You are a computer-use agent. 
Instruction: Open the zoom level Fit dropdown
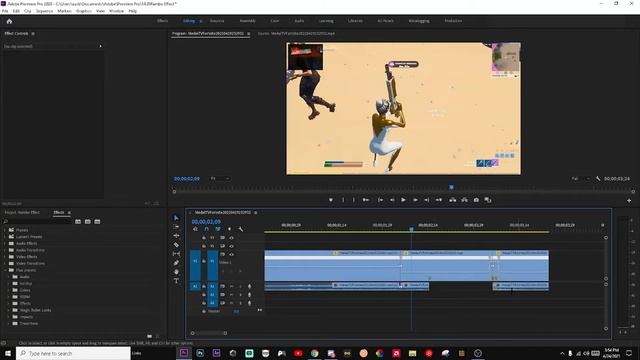pyautogui.click(x=220, y=179)
